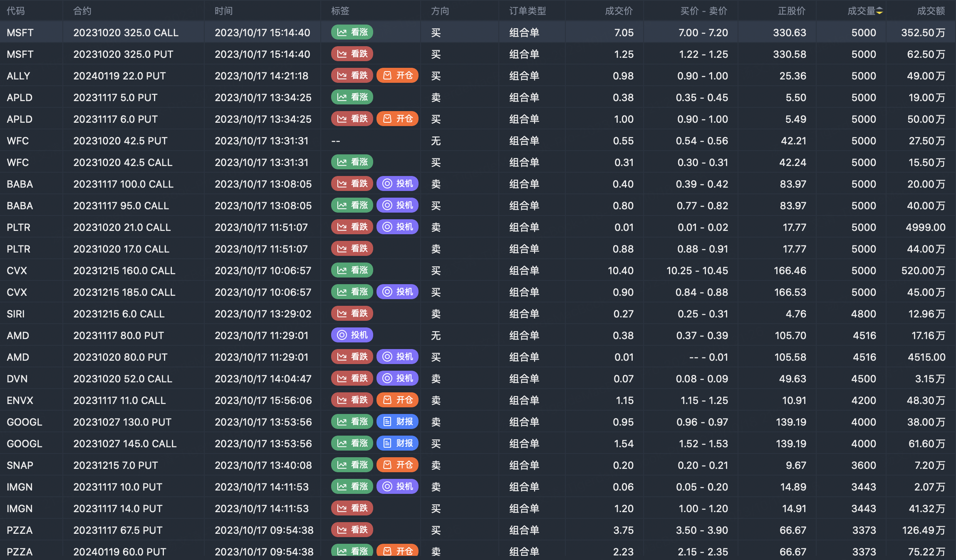The height and width of the screenshot is (560, 956).
Task: Click the 投机 tag on AMD 20231117 80.0 PUT row
Action: 352,335
